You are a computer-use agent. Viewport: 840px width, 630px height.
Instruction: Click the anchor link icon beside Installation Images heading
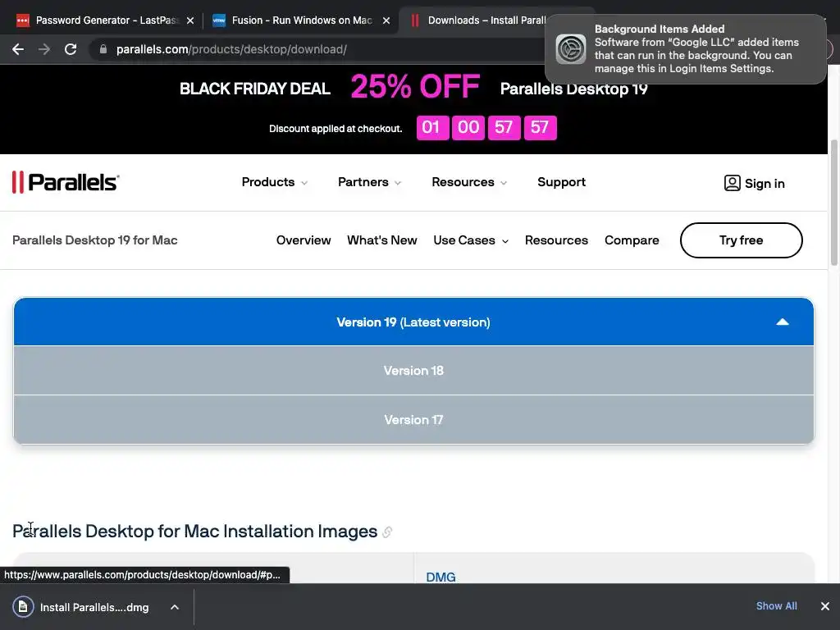387,532
